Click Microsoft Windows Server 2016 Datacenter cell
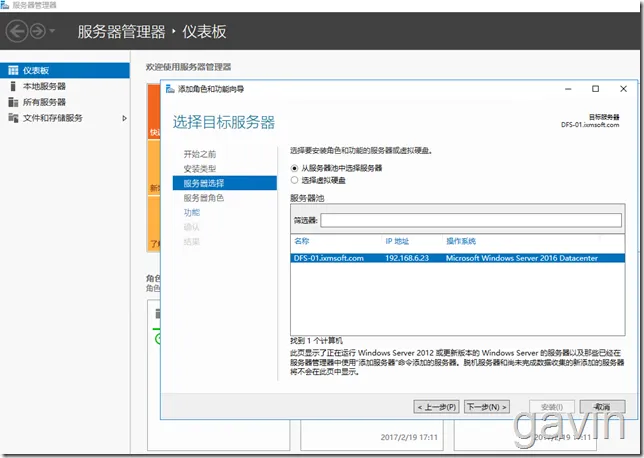644x458 pixels. pyautogui.click(x=522, y=258)
